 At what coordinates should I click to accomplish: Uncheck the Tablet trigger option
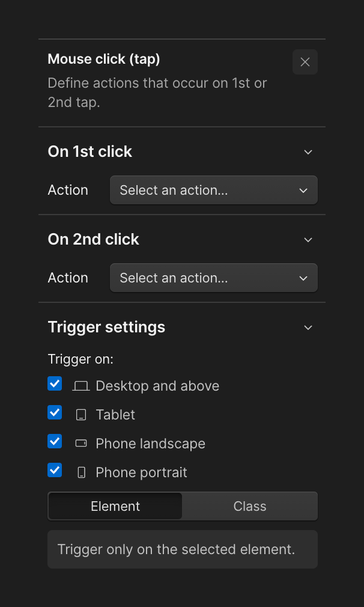(55, 412)
